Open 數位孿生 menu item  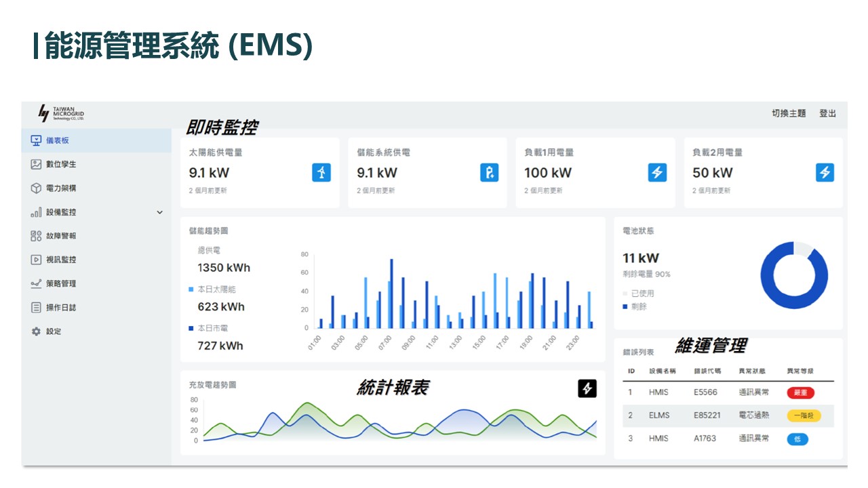61,165
